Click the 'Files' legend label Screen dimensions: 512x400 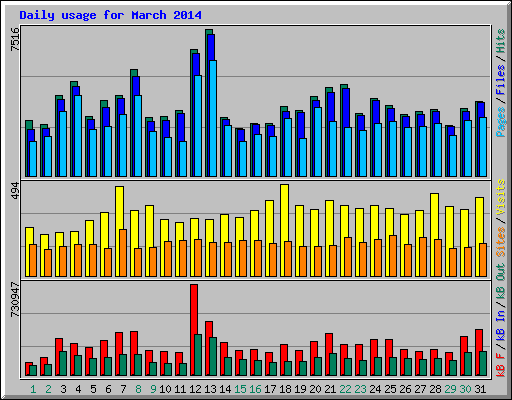pyautogui.click(x=501, y=80)
